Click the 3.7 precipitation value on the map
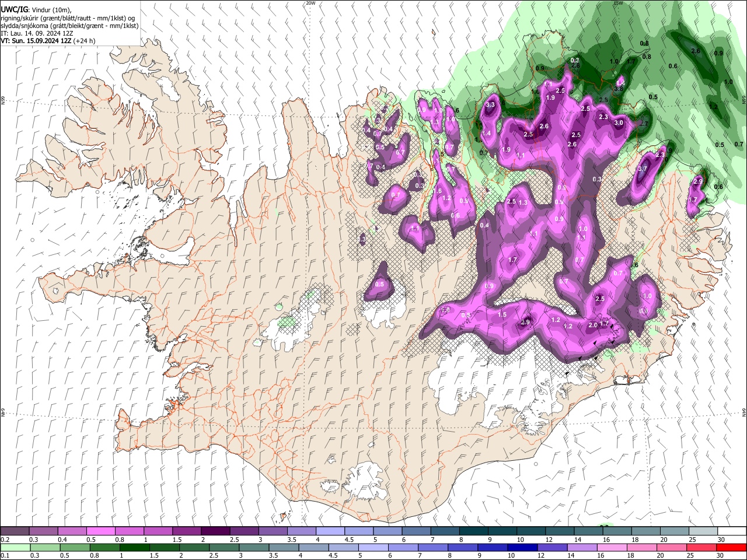The height and width of the screenshot is (560, 747). [643, 169]
